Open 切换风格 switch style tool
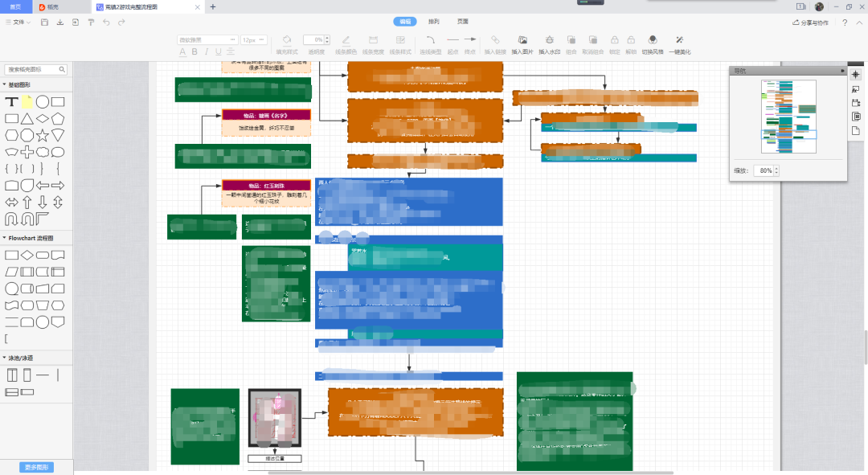 653,45
